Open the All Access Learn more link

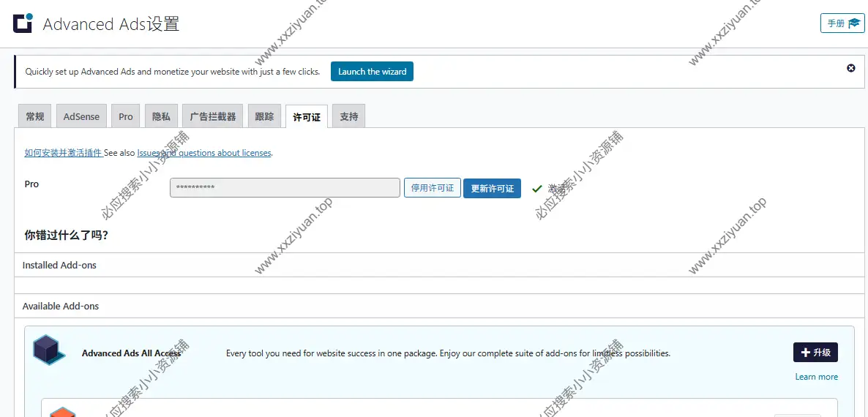[816, 377]
